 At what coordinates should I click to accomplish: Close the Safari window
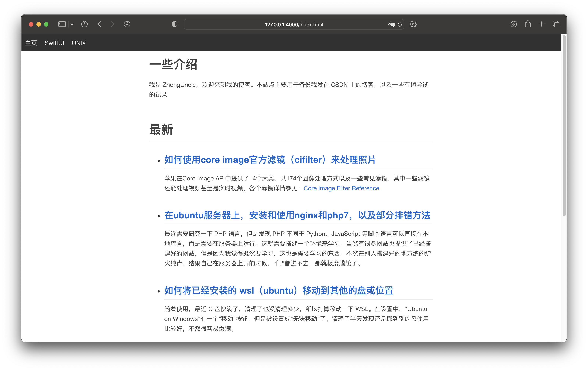pos(31,24)
